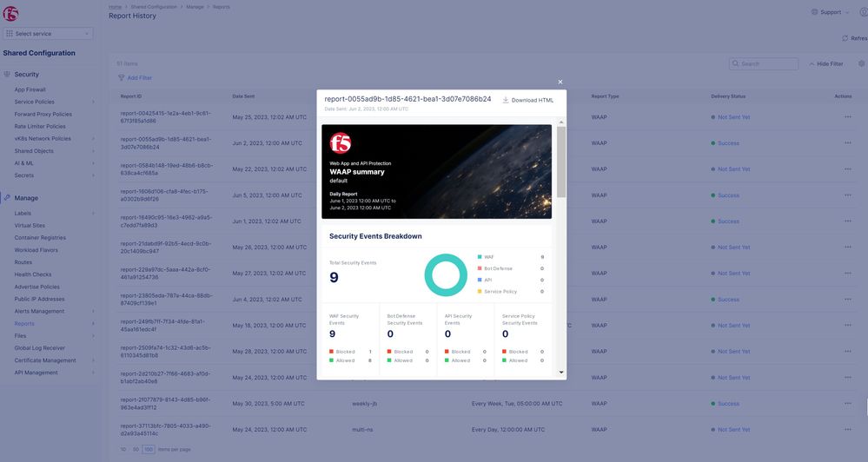The height and width of the screenshot is (462, 868).
Task: Open Global Log Receiver page
Action: coord(40,348)
